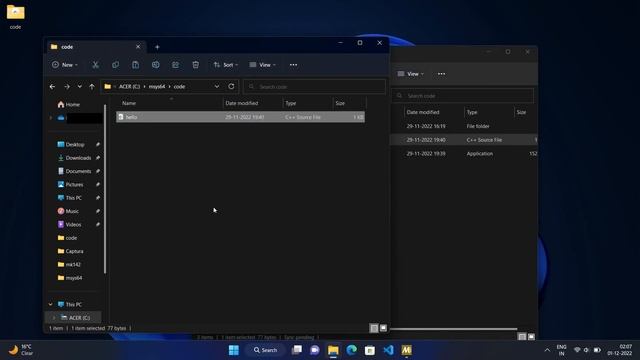
Task: Click the Cut scissors icon
Action: [96, 65]
